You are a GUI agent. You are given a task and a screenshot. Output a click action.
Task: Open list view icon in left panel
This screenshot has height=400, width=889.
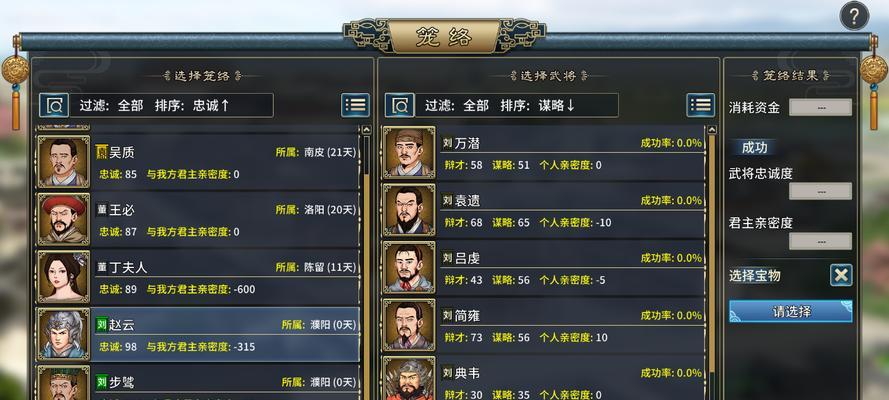pos(355,105)
